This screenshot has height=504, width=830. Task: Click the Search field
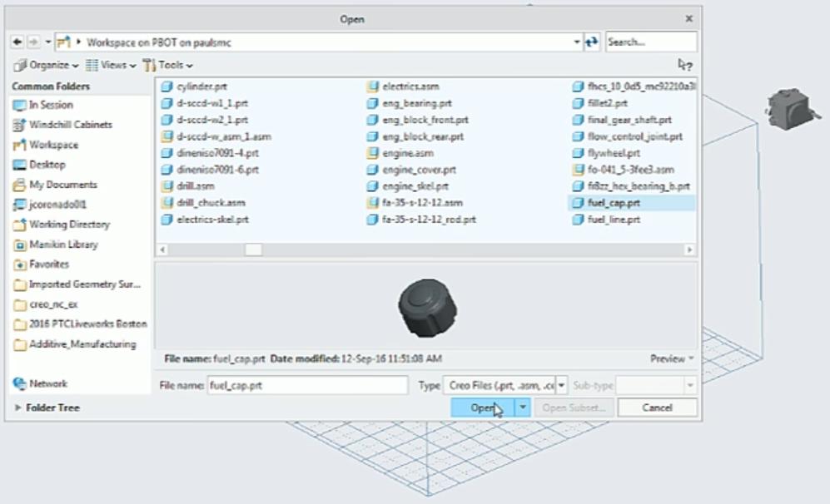pos(650,42)
